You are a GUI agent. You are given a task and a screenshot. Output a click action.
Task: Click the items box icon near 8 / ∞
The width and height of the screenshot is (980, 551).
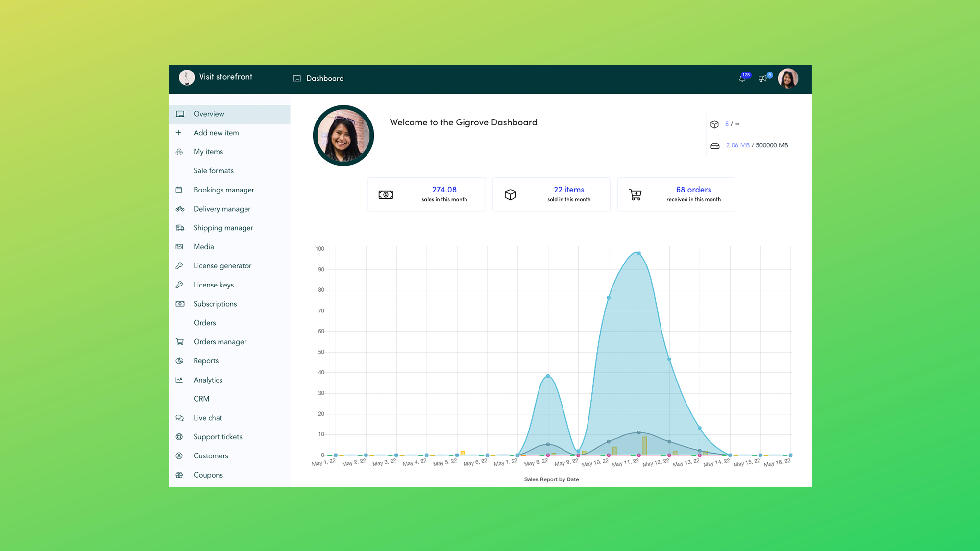[714, 124]
